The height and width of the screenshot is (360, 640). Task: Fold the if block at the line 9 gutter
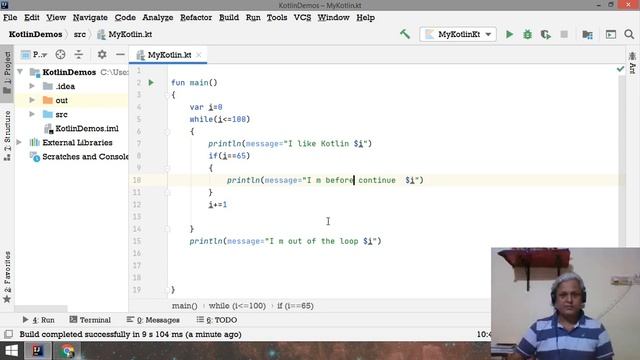167,168
